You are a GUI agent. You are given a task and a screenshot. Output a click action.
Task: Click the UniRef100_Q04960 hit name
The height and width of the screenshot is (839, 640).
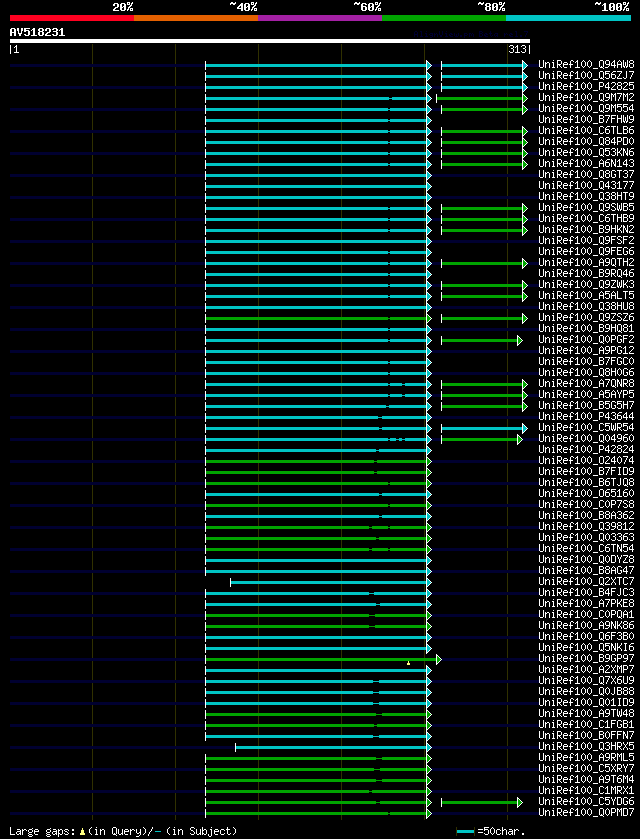[x=586, y=439]
